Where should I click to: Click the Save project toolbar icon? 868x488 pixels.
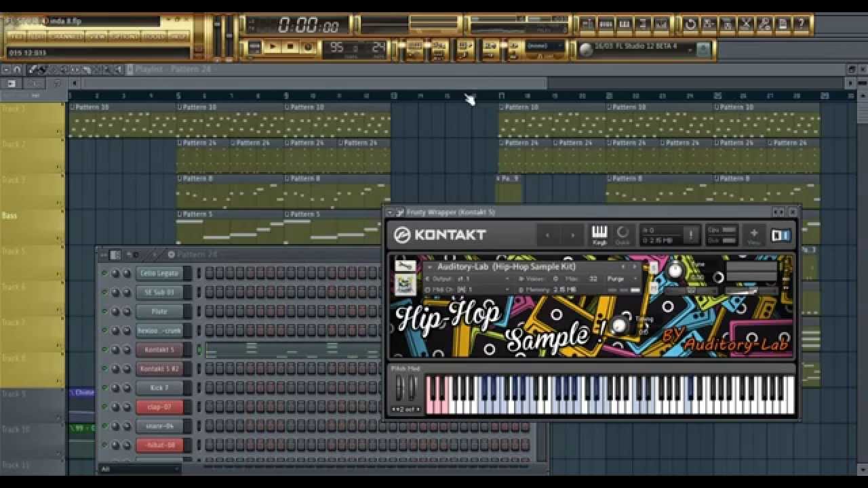pyautogui.click(x=709, y=25)
